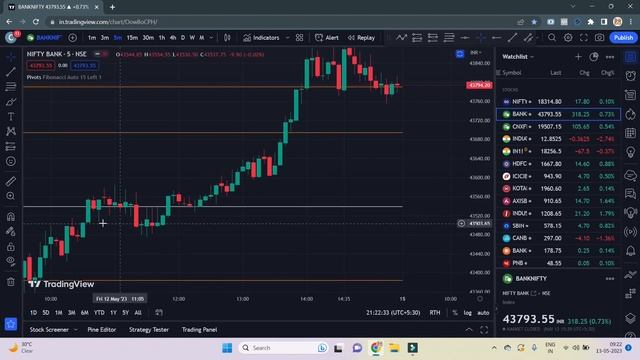This screenshot has height=360, width=640.
Task: Set date range to 1D
Action: tap(33, 313)
